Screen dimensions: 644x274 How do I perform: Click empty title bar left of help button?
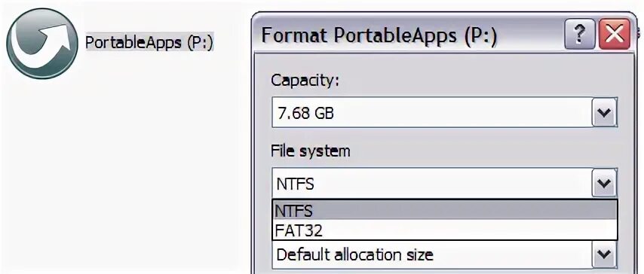point(530,35)
